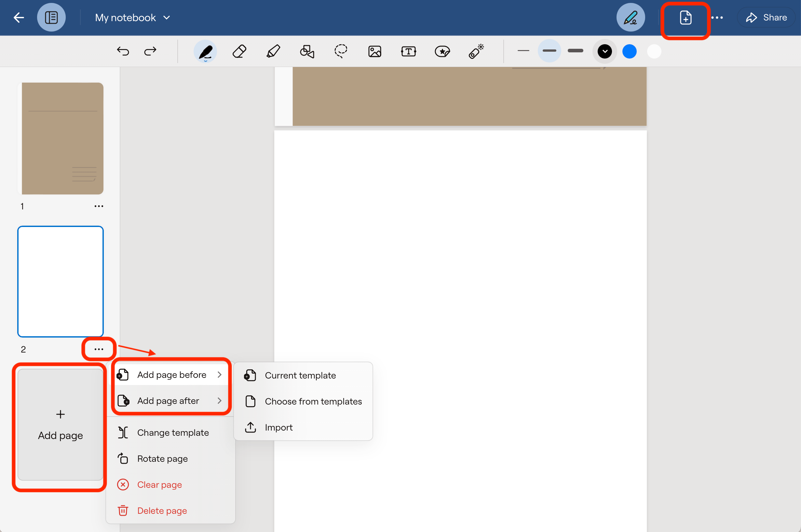The width and height of the screenshot is (801, 532).
Task: Select Change template from the context menu
Action: point(173,432)
